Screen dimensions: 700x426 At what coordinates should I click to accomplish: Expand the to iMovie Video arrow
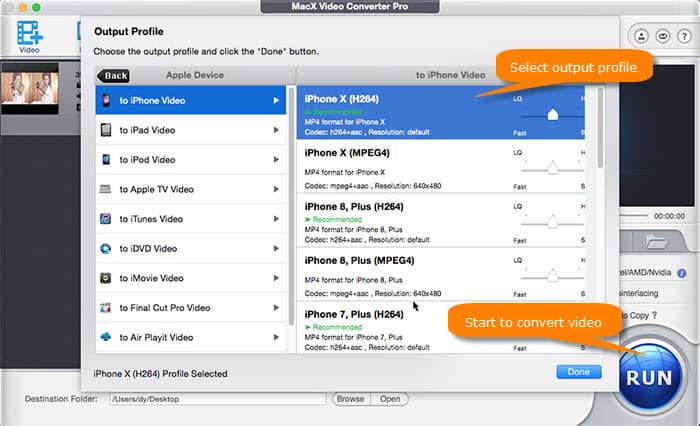coord(276,278)
